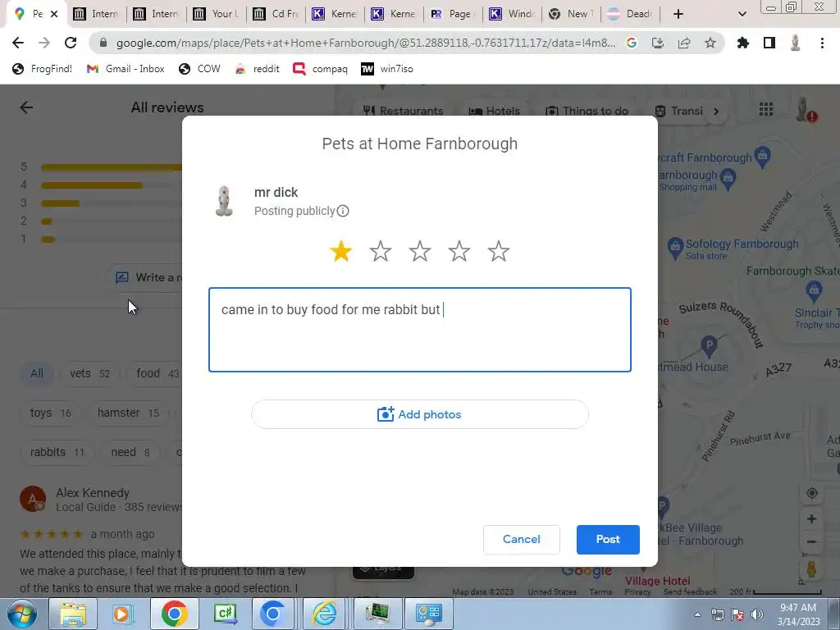Cancel the review dialog
Viewport: 840px width, 630px height.
click(x=521, y=540)
